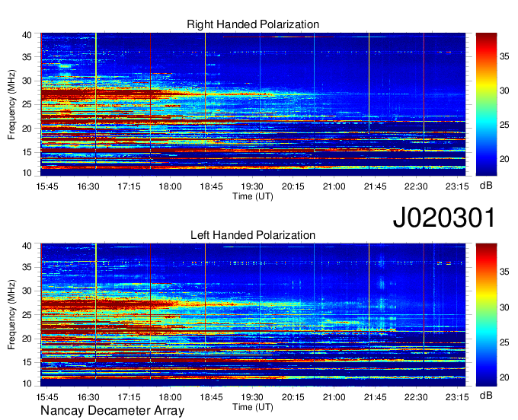Click the 21:00 tick on the right-handed time axis
The image size is (518, 420).
(x=334, y=186)
